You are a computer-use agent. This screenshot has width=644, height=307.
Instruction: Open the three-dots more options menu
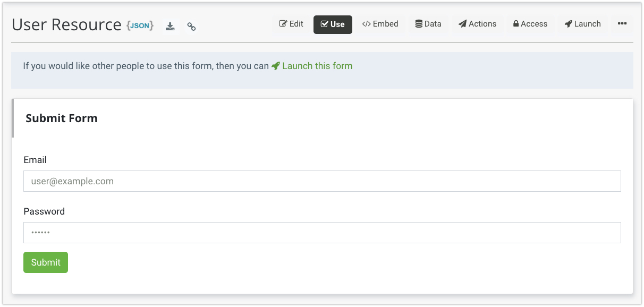pyautogui.click(x=622, y=24)
